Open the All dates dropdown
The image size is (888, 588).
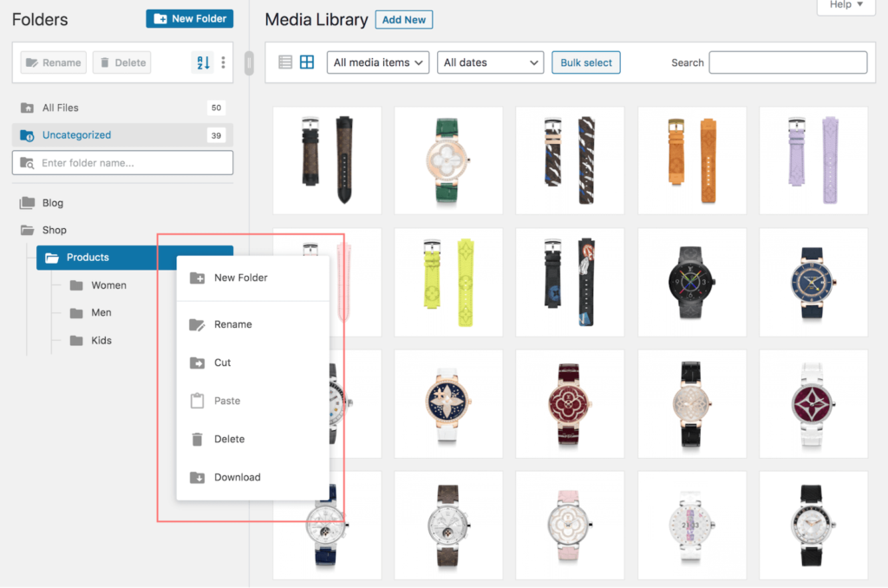(x=489, y=62)
